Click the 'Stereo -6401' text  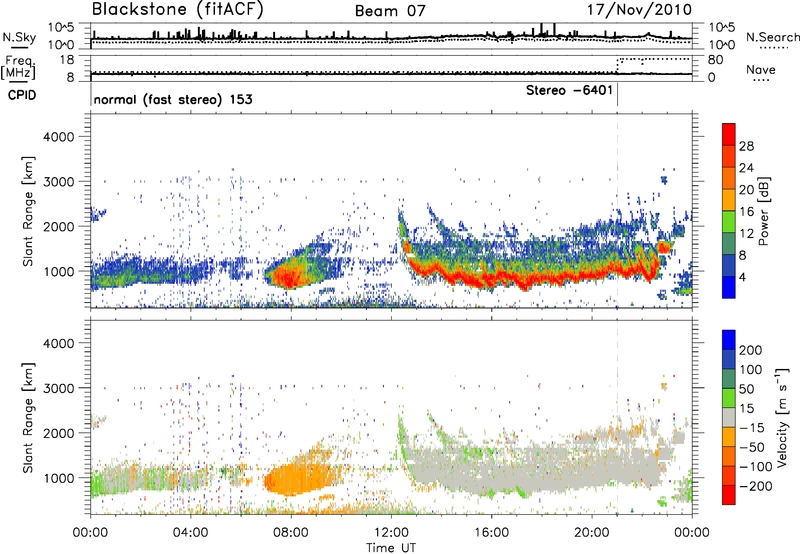tap(569, 91)
